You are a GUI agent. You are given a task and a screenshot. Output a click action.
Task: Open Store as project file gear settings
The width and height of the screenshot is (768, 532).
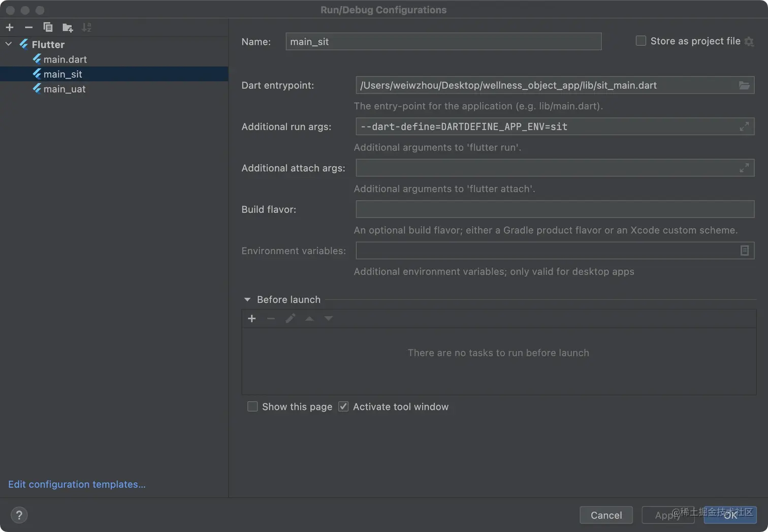pyautogui.click(x=749, y=42)
